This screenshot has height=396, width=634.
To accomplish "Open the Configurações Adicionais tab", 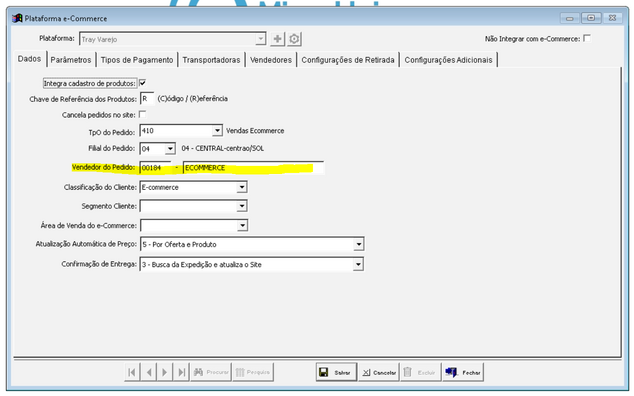I will 448,60.
